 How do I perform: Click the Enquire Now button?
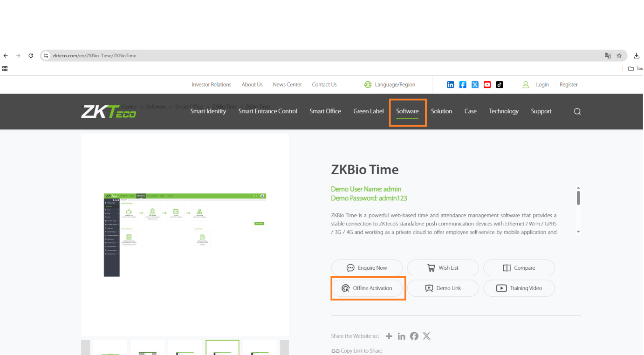click(x=367, y=268)
